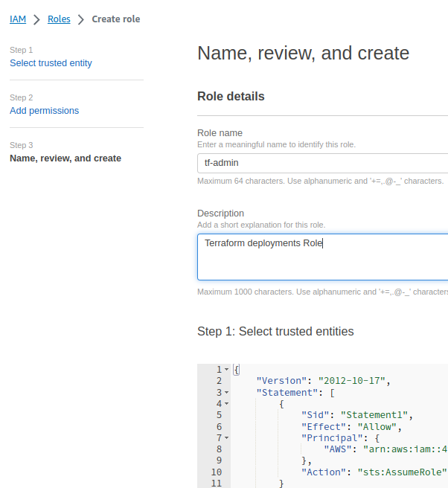448x488 pixels.
Task: Collapse the JSON fold arrow on line 1
Action: pos(227,370)
